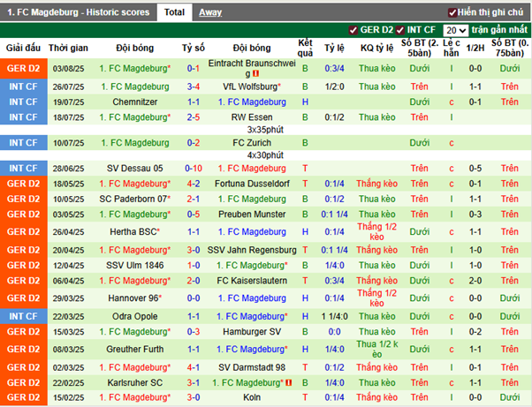
Task: Click the 3-4 score versus VfL Wolfsburg
Action: coord(194,87)
